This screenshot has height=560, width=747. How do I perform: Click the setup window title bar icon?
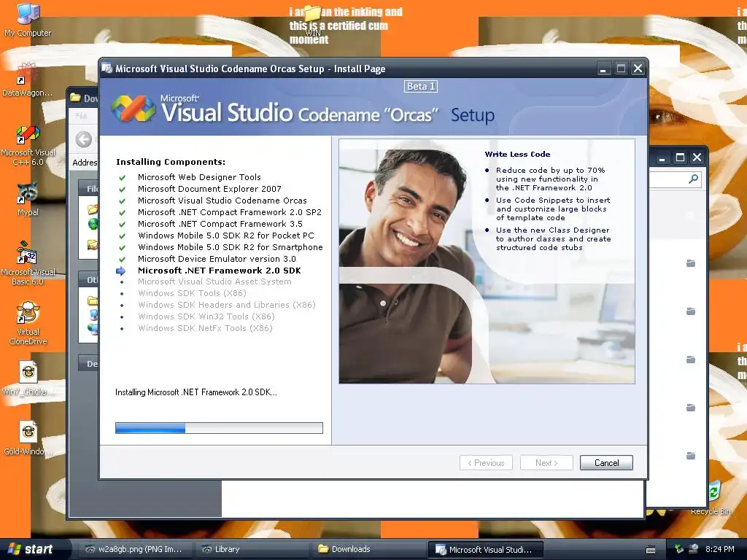click(107, 69)
